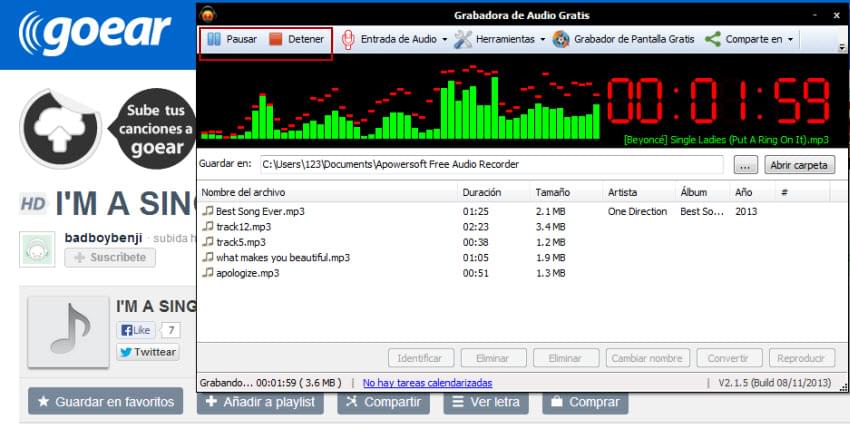Sort by Álbum column header
Screen dimensions: 850x427
click(x=703, y=192)
